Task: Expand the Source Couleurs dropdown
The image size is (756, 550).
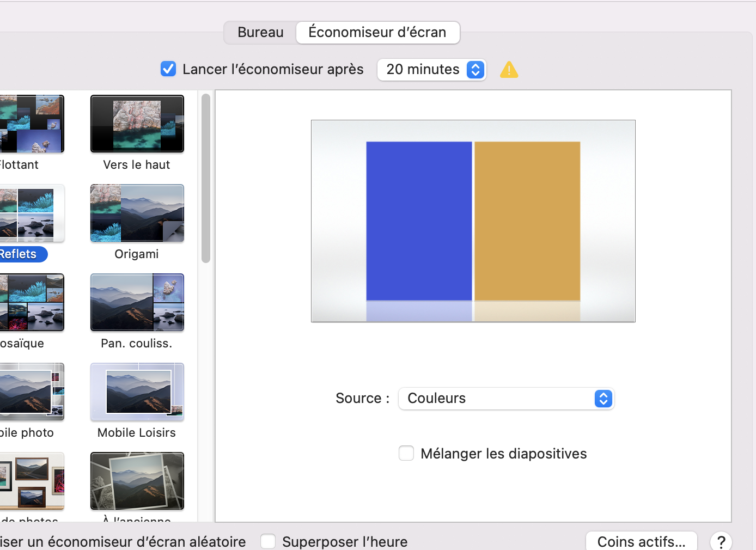Action: pos(506,399)
